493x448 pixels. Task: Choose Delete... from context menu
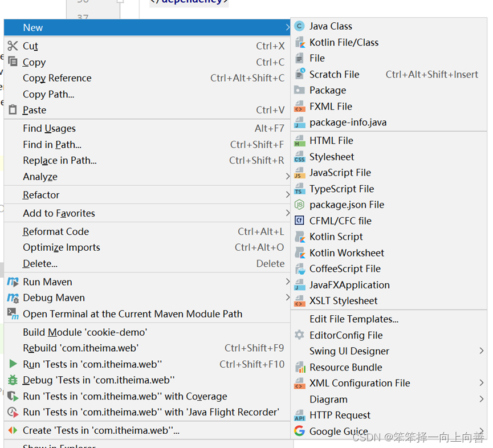(147, 263)
